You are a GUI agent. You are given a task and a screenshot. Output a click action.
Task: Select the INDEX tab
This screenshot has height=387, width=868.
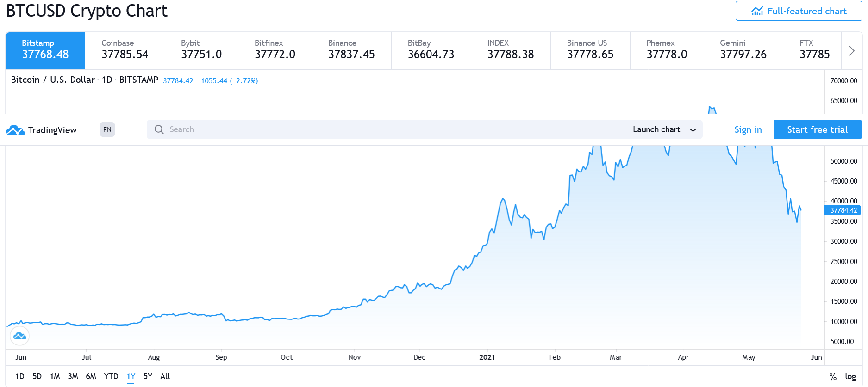tap(511, 51)
